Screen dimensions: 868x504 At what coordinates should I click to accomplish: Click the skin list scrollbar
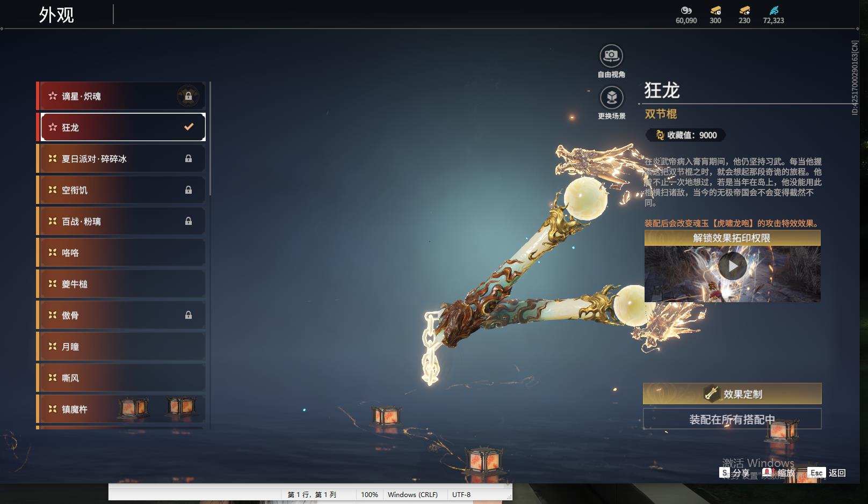point(210,138)
